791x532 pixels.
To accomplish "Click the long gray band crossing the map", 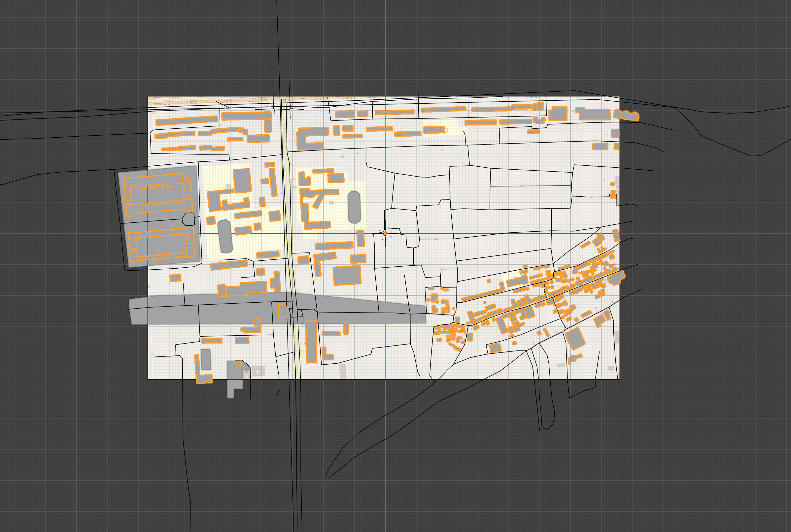I will click(x=238, y=314).
